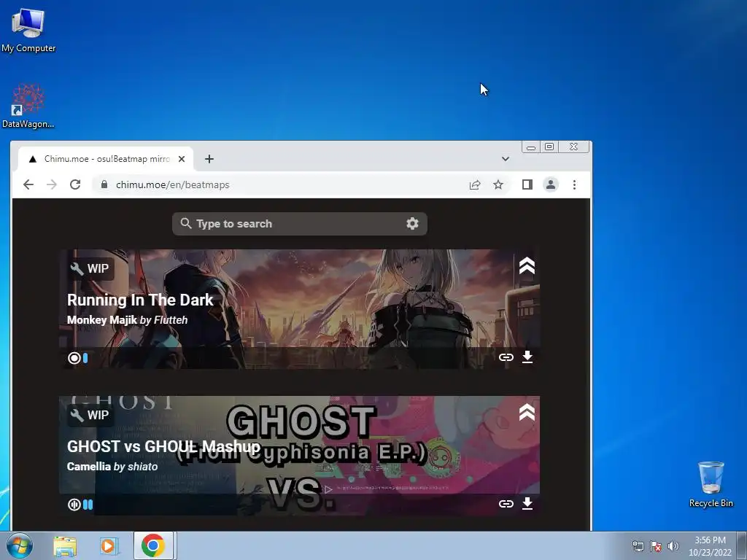Screen dimensions: 747x560
Task: Collapse Running In The Dark card chevrons
Action: click(527, 265)
